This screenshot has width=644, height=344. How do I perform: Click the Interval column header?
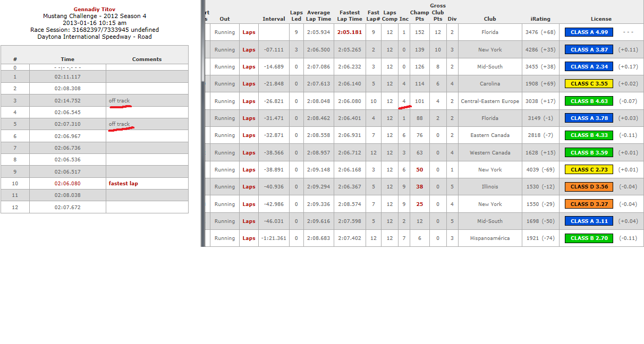(274, 19)
